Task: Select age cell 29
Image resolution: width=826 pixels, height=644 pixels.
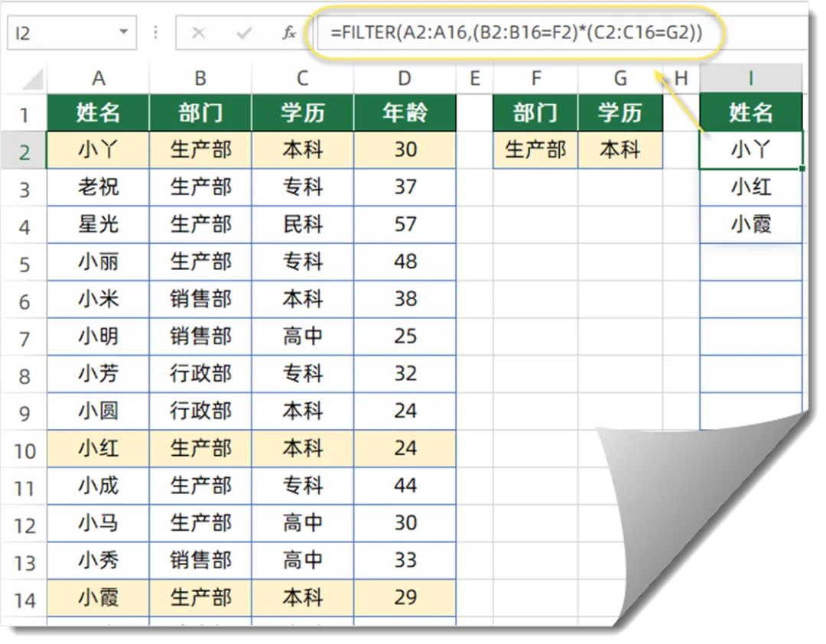Action: pyautogui.click(x=405, y=598)
